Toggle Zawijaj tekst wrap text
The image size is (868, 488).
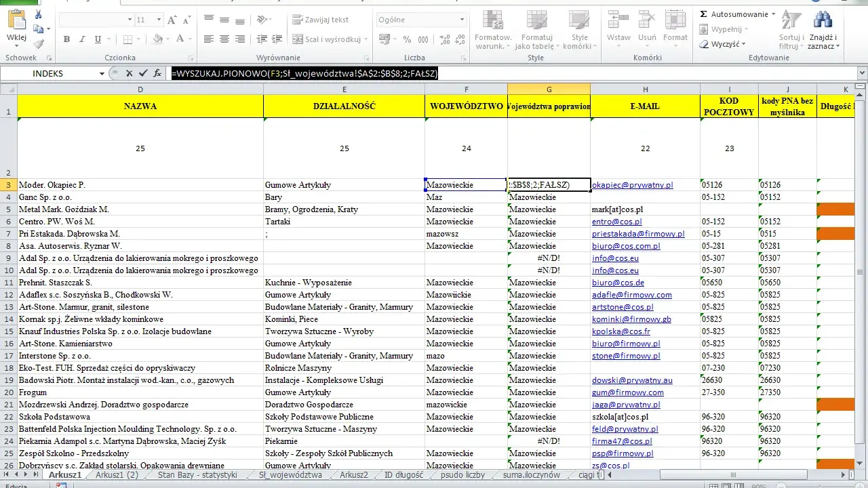(x=321, y=20)
